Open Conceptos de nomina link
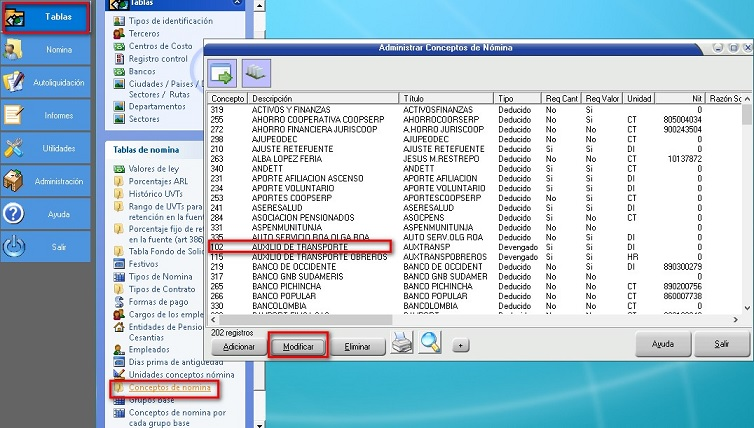This screenshot has height=428, width=754. (x=168, y=386)
